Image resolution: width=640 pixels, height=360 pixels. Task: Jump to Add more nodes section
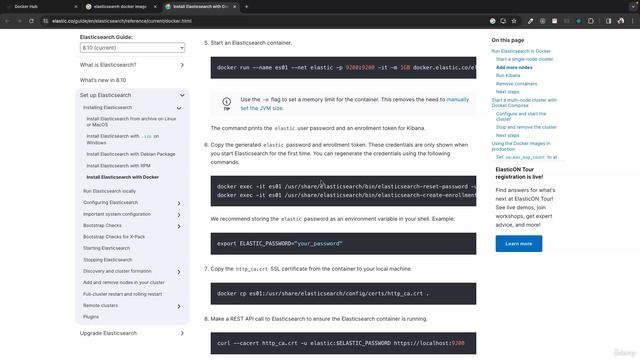514,67
